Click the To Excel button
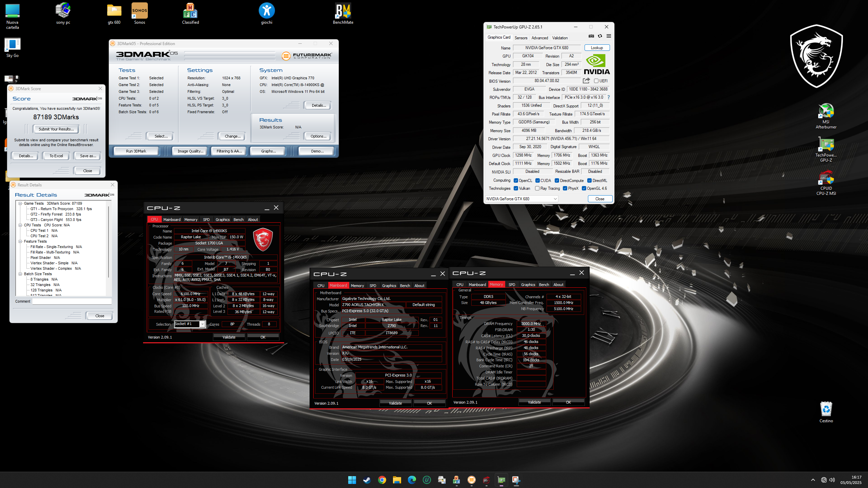868x488 pixels. click(x=56, y=156)
